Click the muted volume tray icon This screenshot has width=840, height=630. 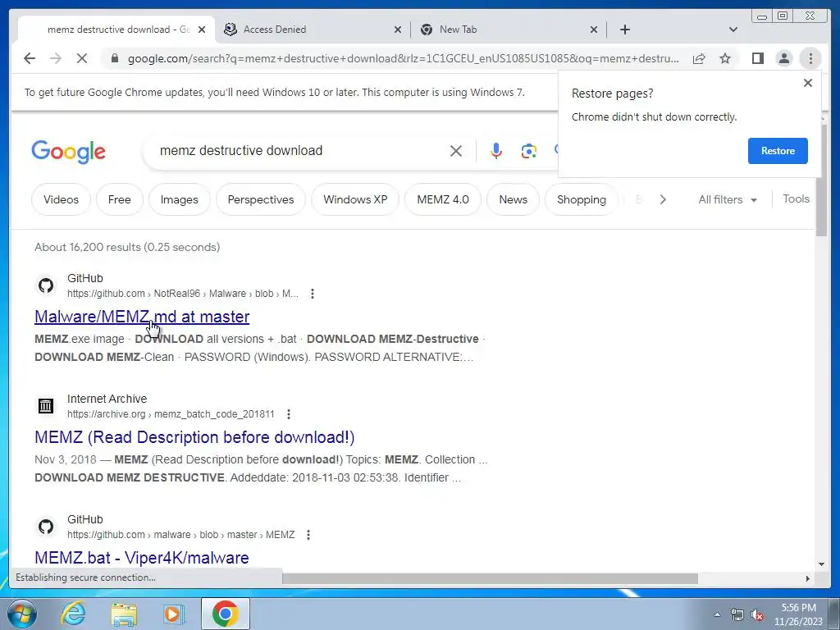point(757,614)
